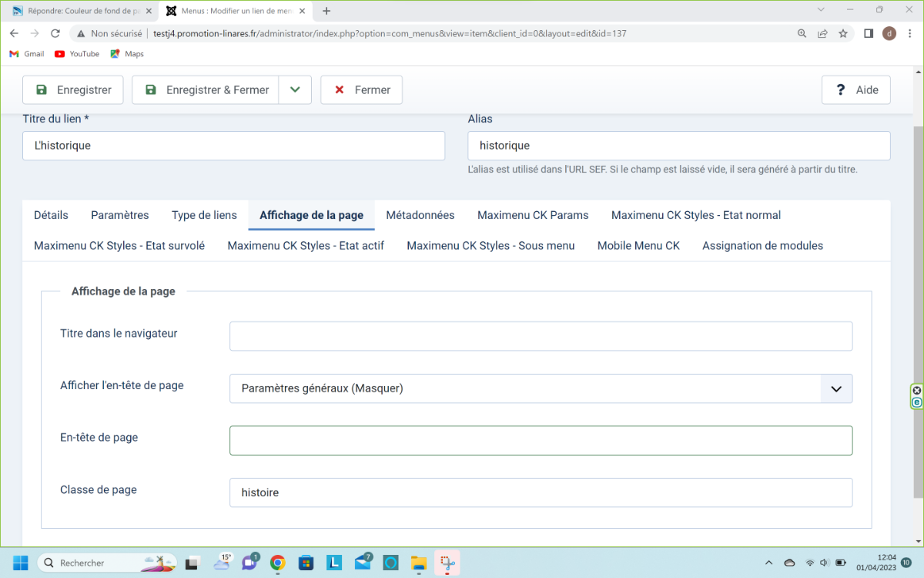Toggle the browser side panel icon
Image resolution: width=924 pixels, height=578 pixels.
(869, 34)
